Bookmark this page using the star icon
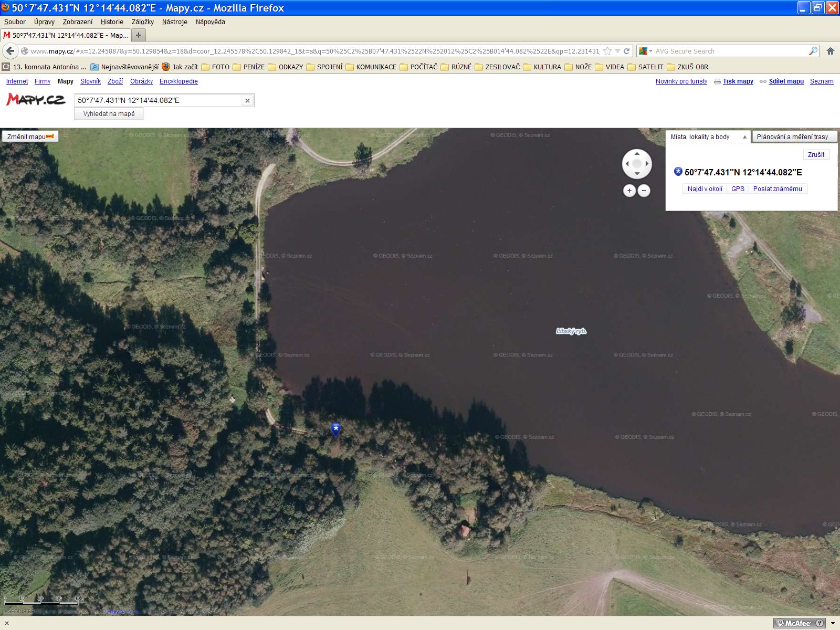The width and height of the screenshot is (840, 630). click(x=607, y=51)
